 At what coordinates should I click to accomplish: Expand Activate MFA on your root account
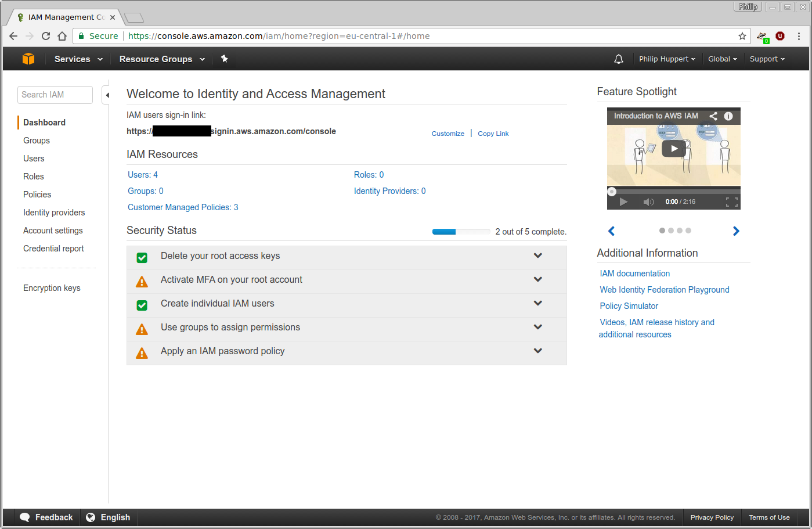pyautogui.click(x=537, y=279)
